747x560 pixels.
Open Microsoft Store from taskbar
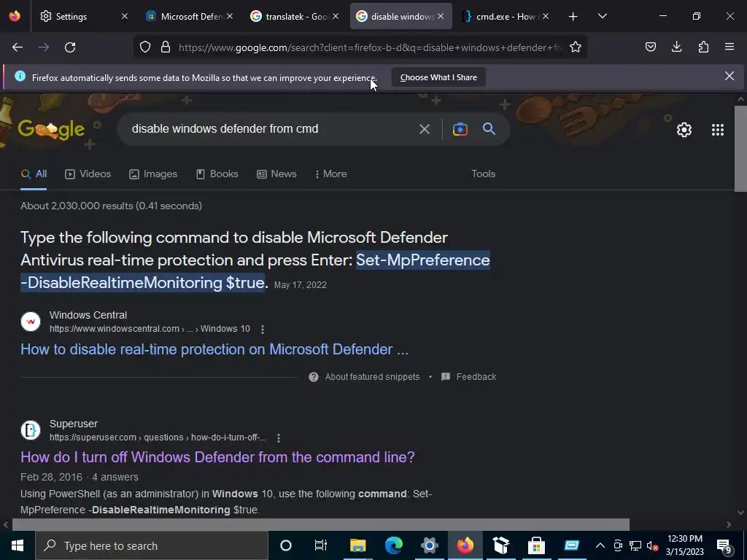pos(536,545)
